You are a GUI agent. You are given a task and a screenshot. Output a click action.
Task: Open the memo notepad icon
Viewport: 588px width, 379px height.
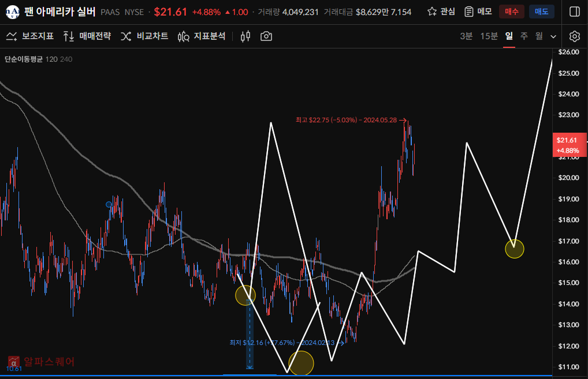469,12
